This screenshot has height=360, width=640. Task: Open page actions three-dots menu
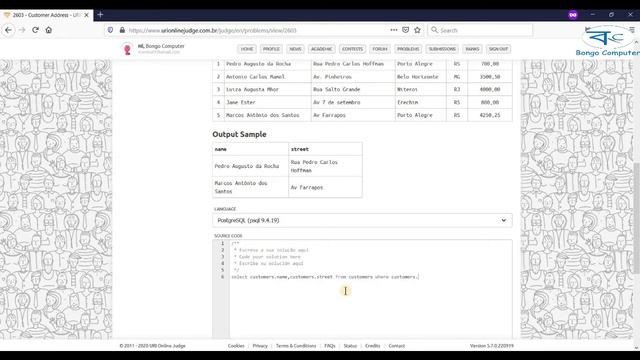click(393, 30)
